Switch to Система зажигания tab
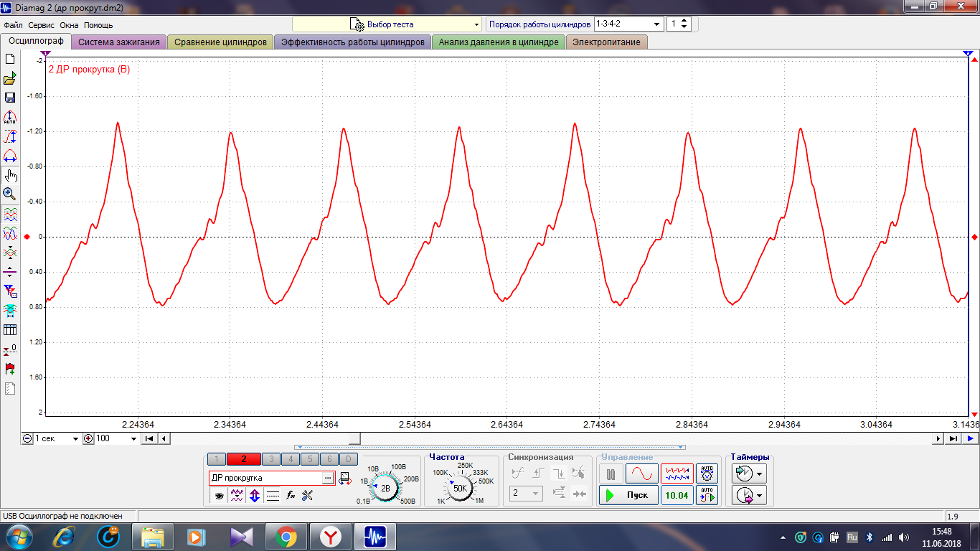 coord(119,42)
